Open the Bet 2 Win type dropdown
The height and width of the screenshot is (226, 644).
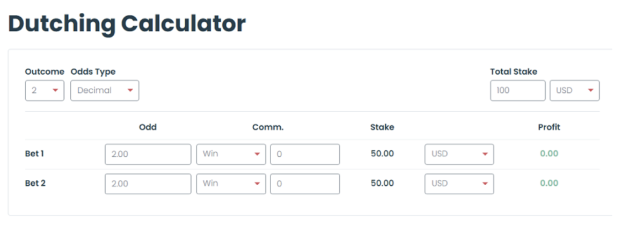231,184
